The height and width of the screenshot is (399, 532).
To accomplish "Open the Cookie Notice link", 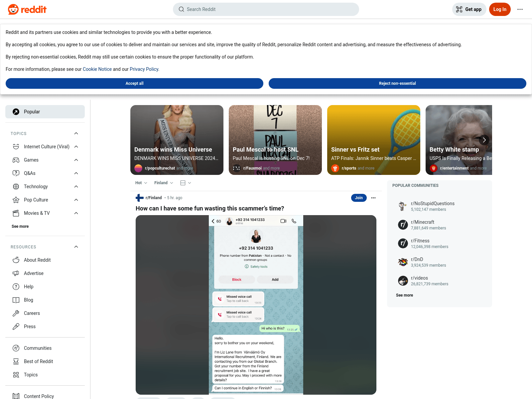I will point(97,69).
